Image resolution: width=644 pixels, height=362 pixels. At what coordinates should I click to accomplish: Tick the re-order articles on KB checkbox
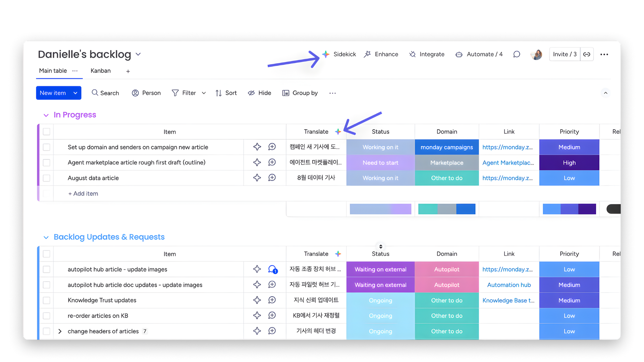click(x=47, y=316)
